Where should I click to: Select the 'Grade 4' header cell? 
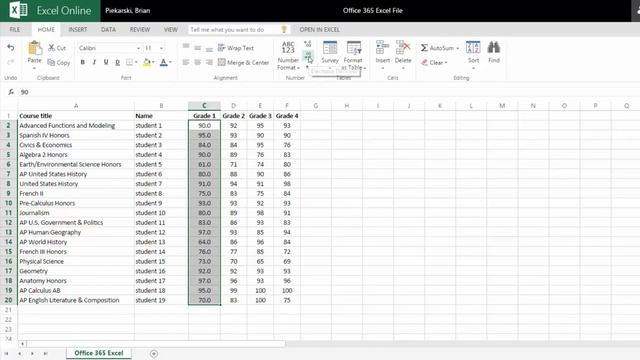pyautogui.click(x=287, y=116)
